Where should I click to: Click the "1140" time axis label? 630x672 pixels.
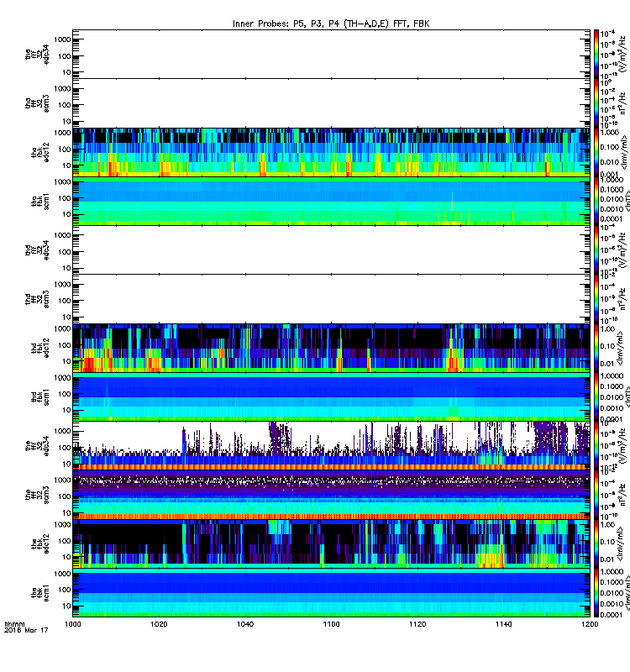pos(503,624)
